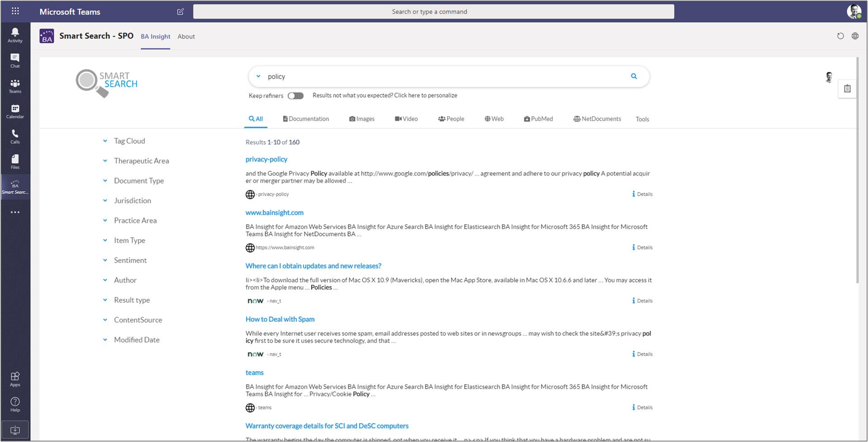868x442 pixels.
Task: Open the www.bainsight.com result link
Action: coord(274,212)
